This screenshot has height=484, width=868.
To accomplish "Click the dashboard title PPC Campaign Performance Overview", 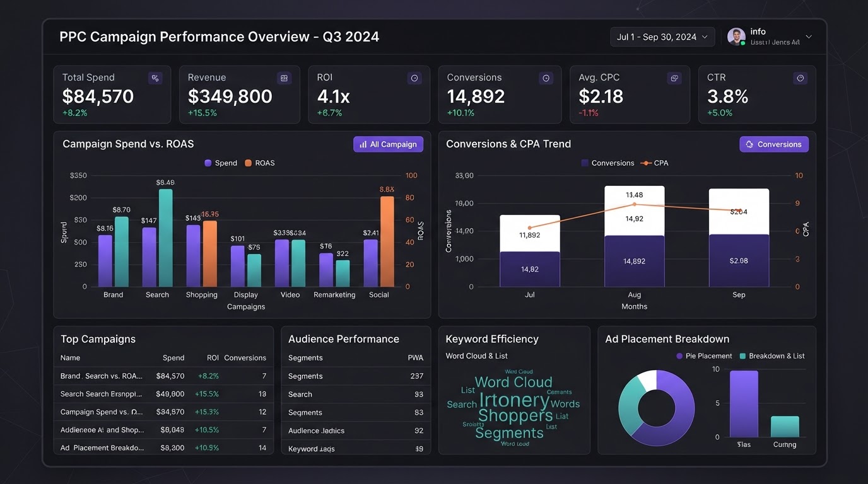I will 220,37.
